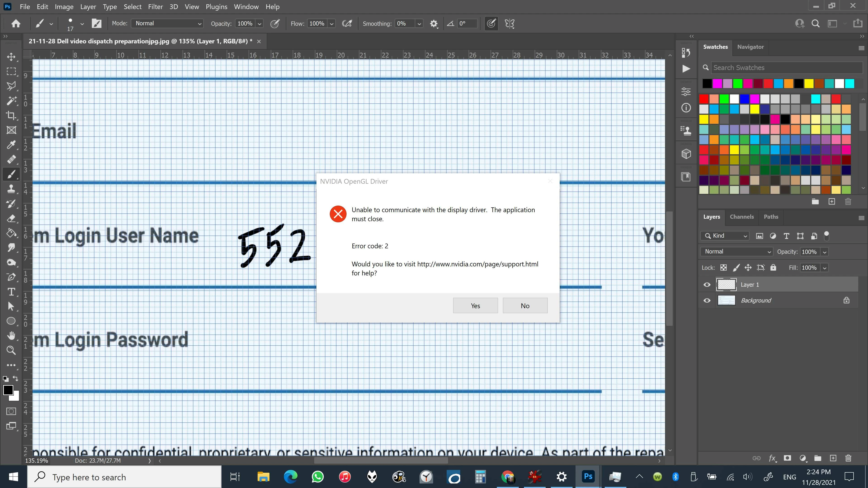Expand the layer blend mode dropdown
868x488 pixels.
point(737,252)
